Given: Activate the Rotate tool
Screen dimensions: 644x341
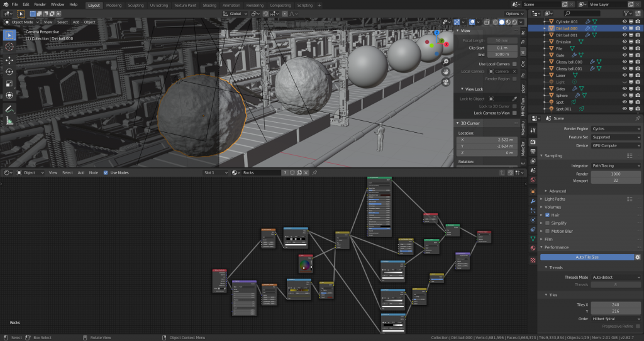Looking at the screenshot, I should coord(9,72).
